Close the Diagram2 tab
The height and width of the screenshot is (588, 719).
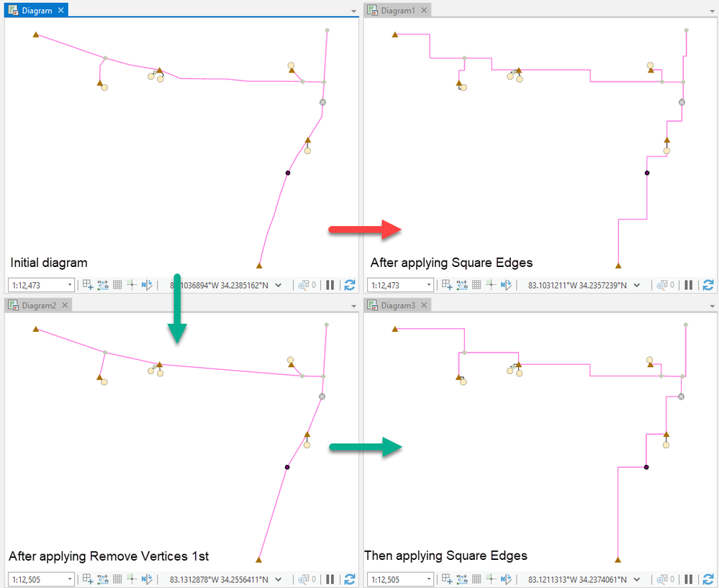pyautogui.click(x=65, y=305)
